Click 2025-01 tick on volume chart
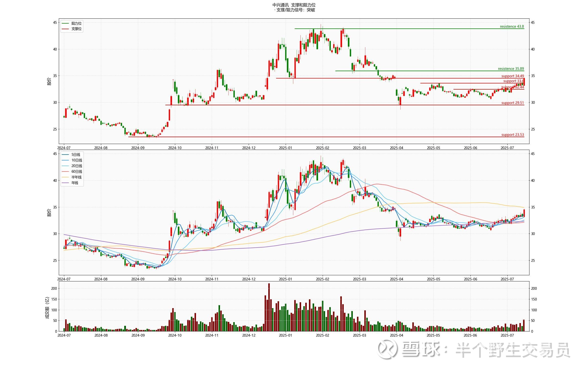The width and height of the screenshot is (588, 368). pyautogui.click(x=286, y=335)
